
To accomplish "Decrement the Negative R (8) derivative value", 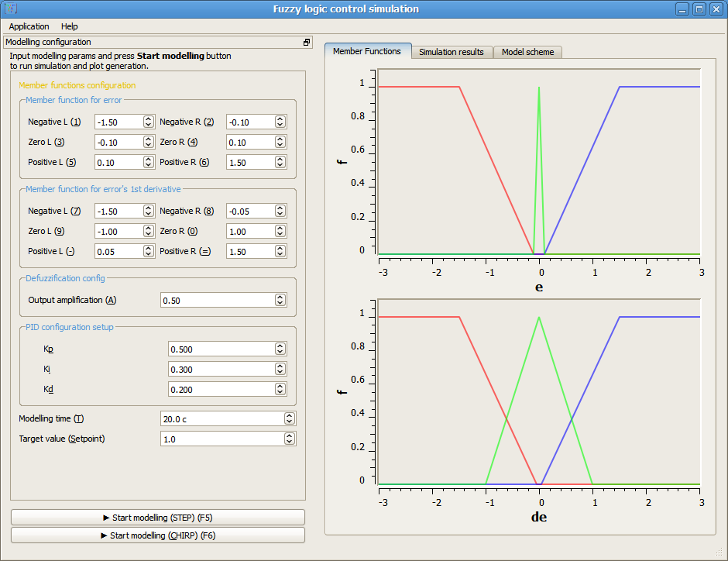I will [280, 213].
